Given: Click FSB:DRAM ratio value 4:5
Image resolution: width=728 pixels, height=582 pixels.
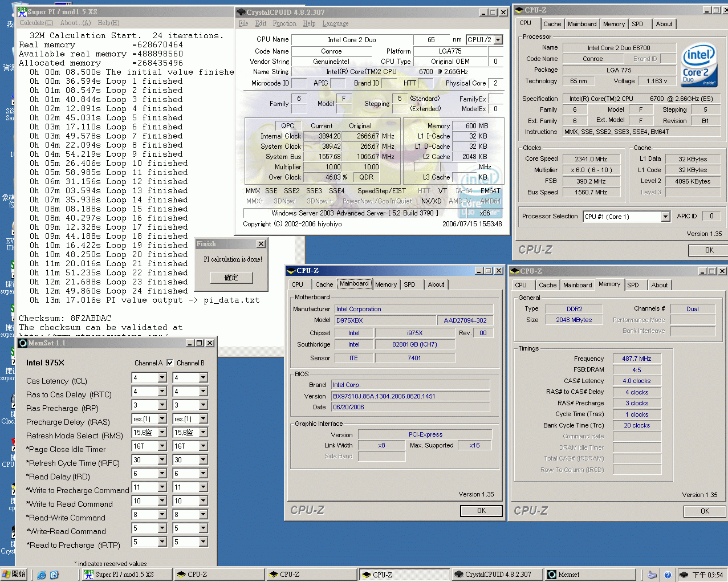Looking at the screenshot, I should (x=637, y=370).
